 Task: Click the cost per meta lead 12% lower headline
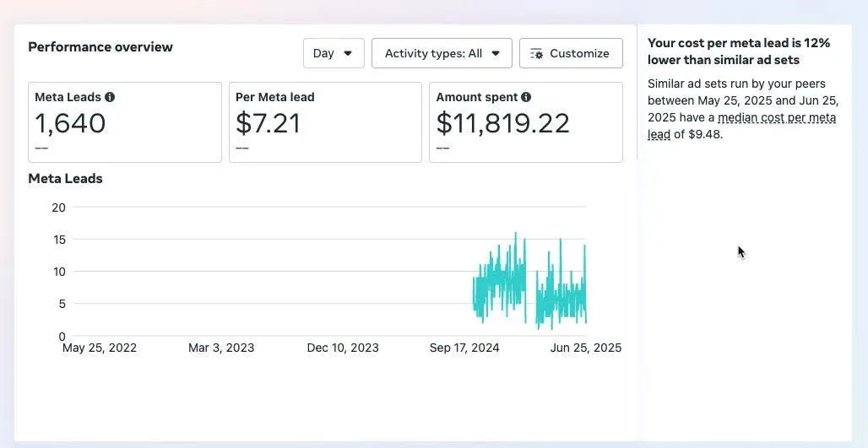click(739, 51)
